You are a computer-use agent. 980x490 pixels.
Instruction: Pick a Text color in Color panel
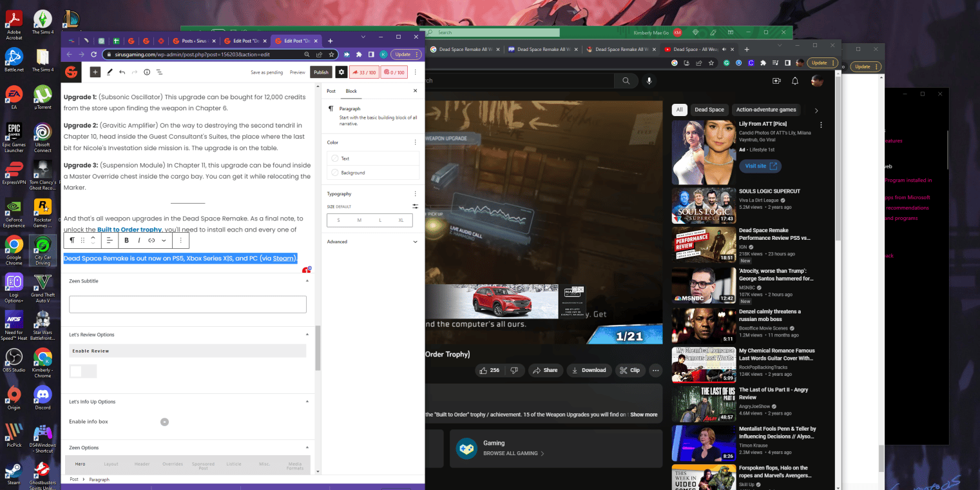373,159
